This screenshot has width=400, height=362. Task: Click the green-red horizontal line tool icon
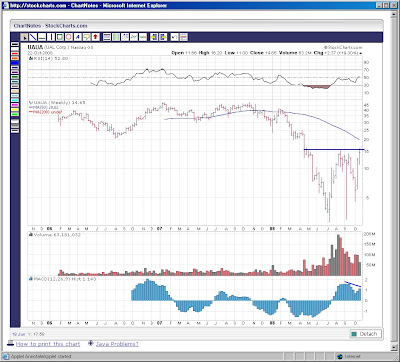click(x=143, y=37)
